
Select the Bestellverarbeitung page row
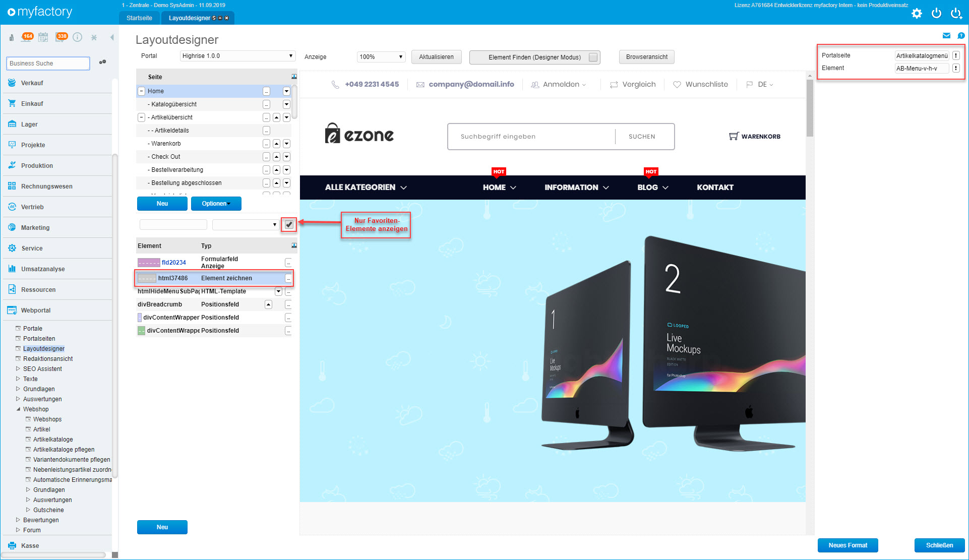pyautogui.click(x=214, y=170)
